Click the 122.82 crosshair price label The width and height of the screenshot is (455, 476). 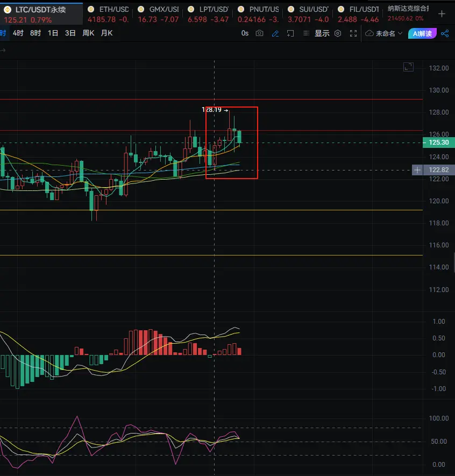tap(439, 170)
